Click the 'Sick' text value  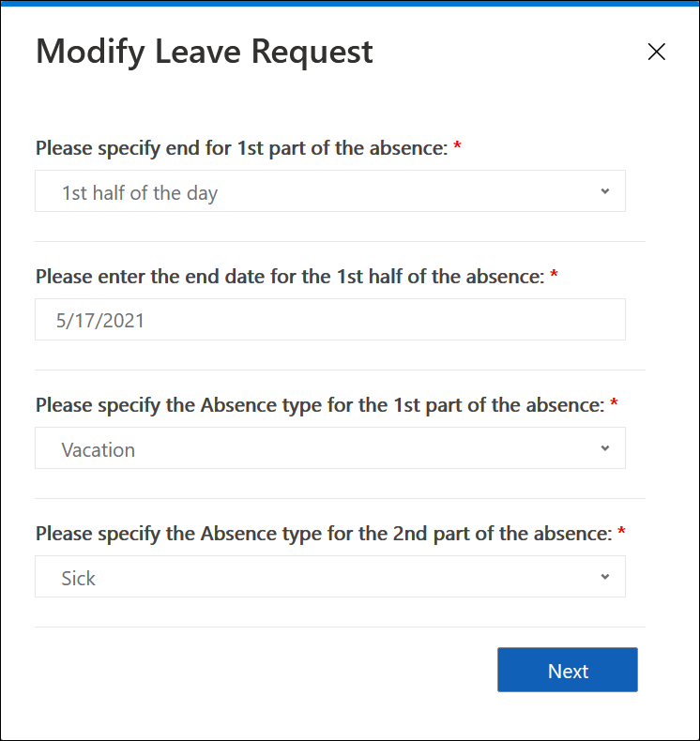79,578
